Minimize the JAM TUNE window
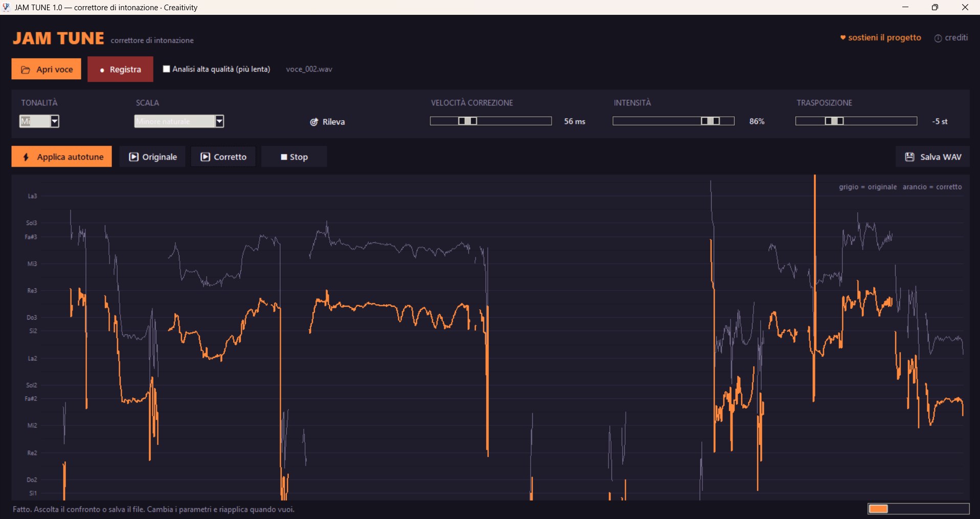This screenshot has width=980, height=519. pyautogui.click(x=905, y=7)
